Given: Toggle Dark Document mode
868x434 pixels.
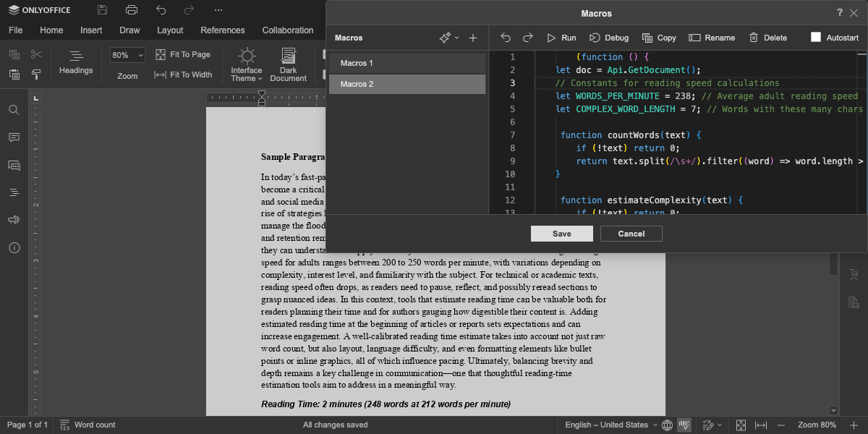Looking at the screenshot, I should coord(289,64).
